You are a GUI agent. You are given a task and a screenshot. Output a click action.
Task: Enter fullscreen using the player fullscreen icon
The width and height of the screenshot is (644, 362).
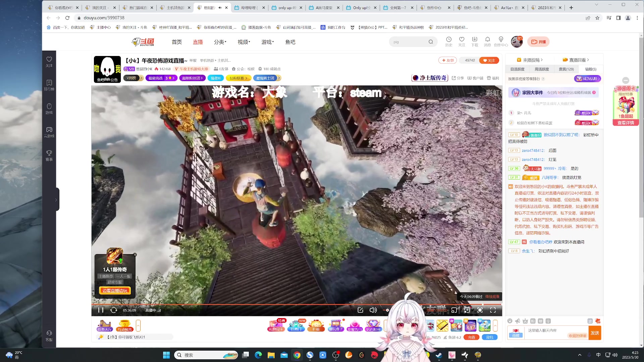click(x=493, y=310)
